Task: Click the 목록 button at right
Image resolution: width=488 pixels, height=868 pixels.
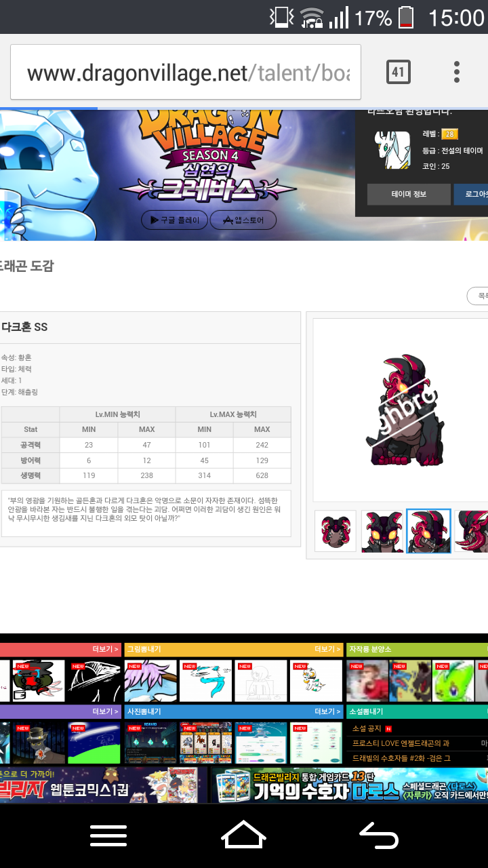Action: (x=479, y=296)
